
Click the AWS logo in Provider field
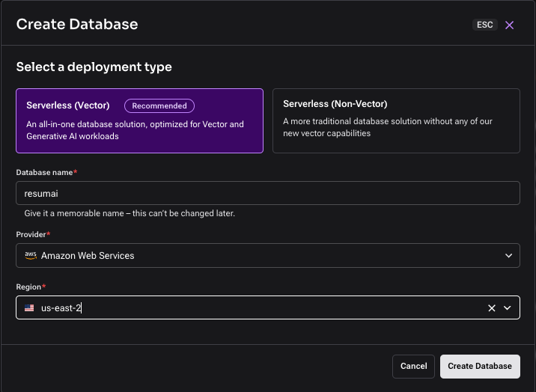[x=31, y=255]
